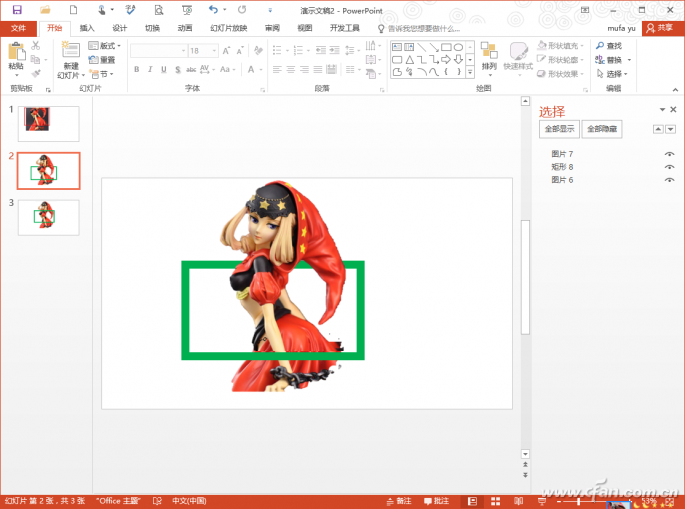Open the Section dropdown
This screenshot has width=685, height=509.
coord(102,74)
